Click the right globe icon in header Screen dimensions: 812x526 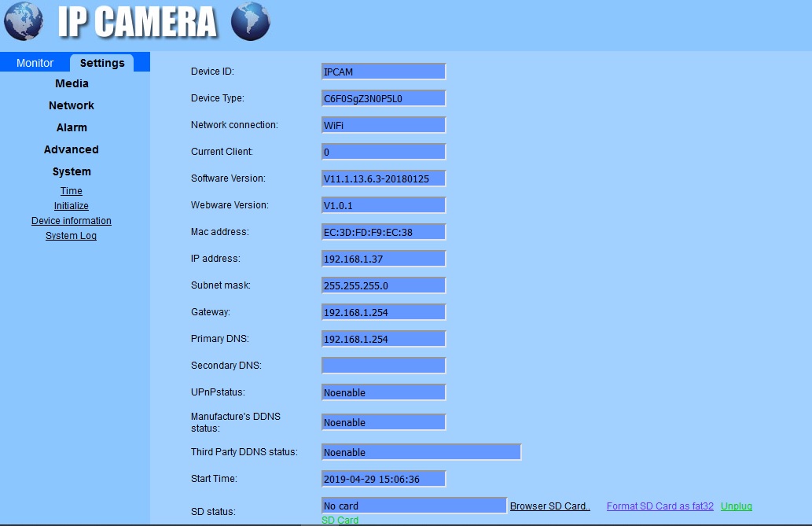click(x=251, y=22)
